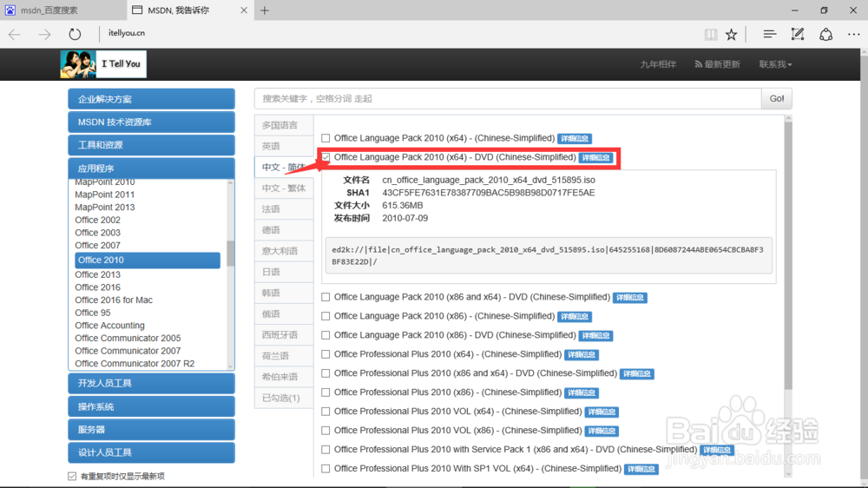Select Office 2016 for Mac
Viewport: 868px width, 488px height.
(114, 300)
